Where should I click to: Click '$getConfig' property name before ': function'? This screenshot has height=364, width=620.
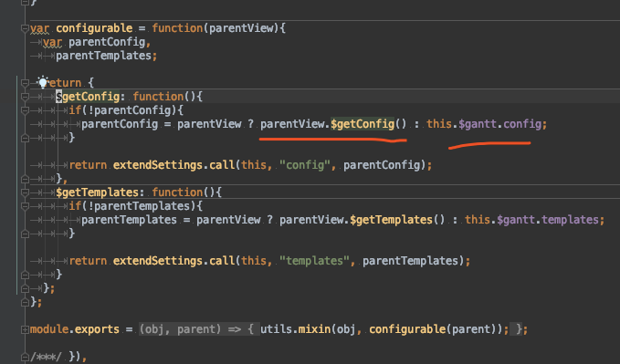88,97
